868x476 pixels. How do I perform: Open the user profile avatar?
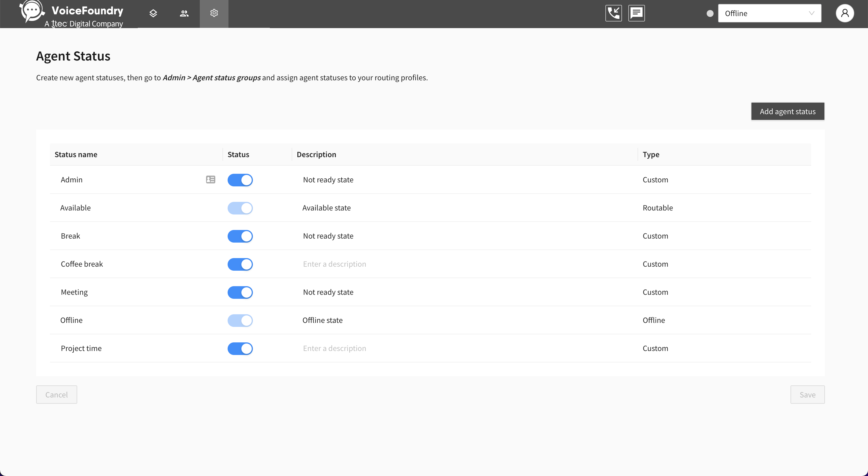(x=845, y=13)
